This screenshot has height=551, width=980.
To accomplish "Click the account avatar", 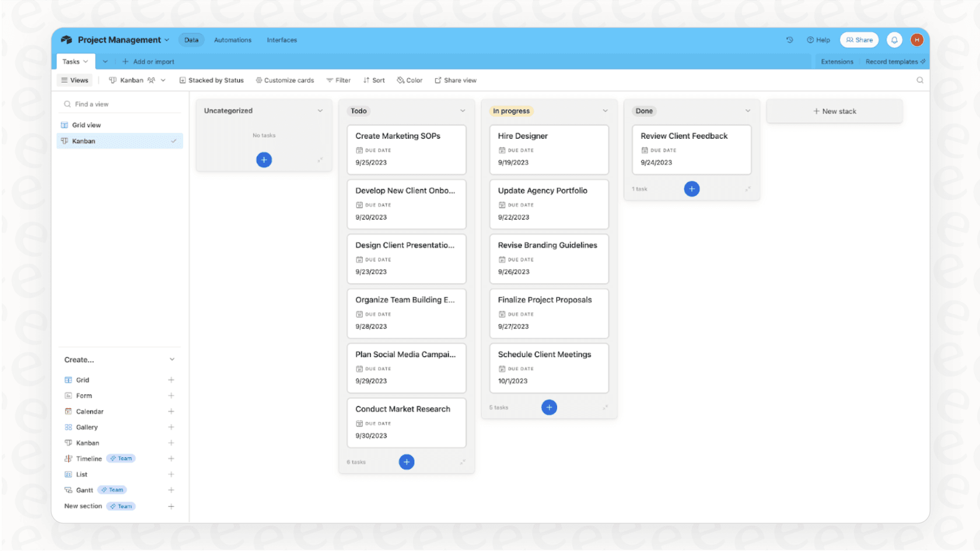I will coord(917,40).
